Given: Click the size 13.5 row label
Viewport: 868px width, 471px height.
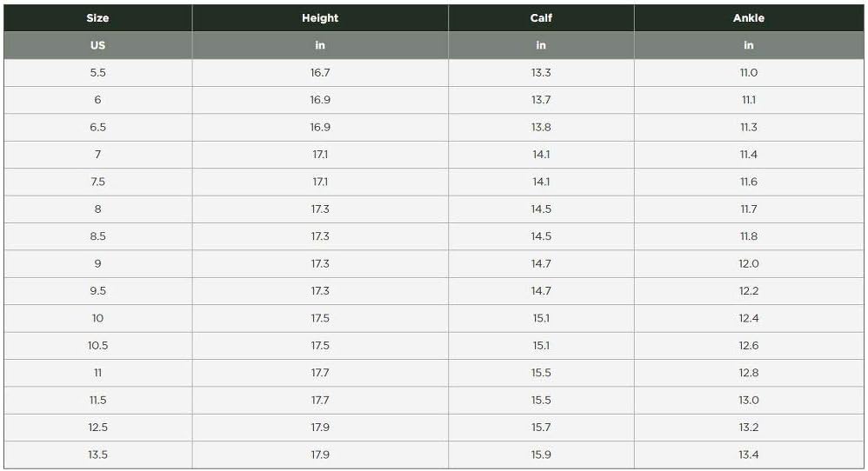Looking at the screenshot, I should tap(97, 454).
